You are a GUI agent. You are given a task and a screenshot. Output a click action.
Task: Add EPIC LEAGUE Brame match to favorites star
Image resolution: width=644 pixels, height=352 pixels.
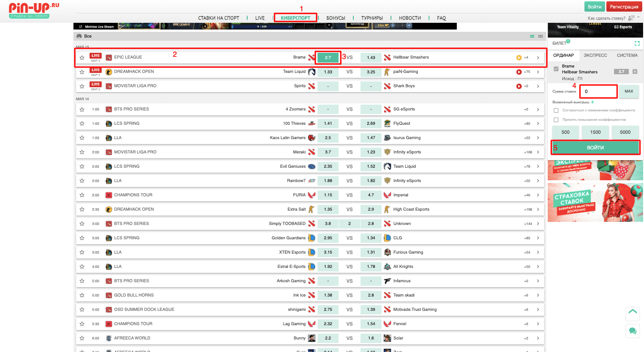click(x=82, y=58)
